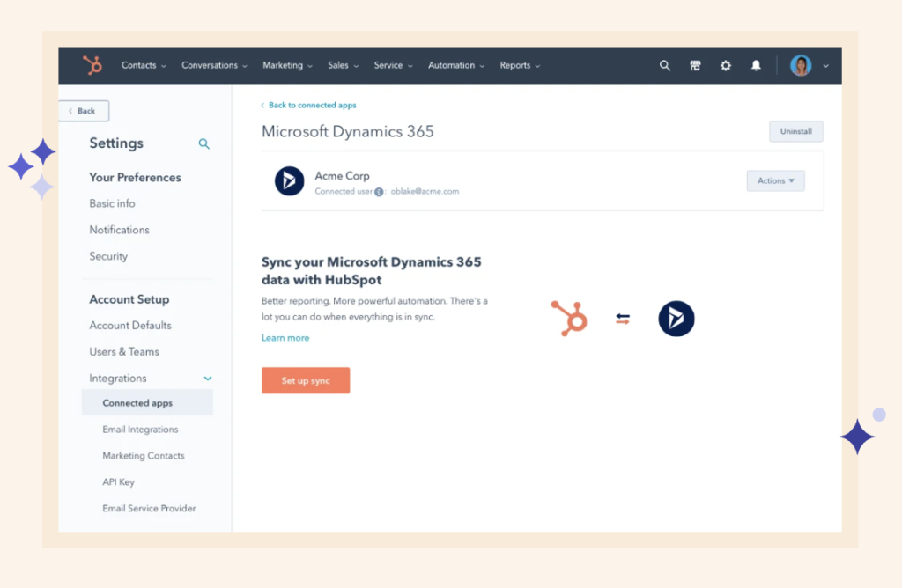The height and width of the screenshot is (588, 902).
Task: Click the two-way sync arrows icon
Action: [623, 319]
